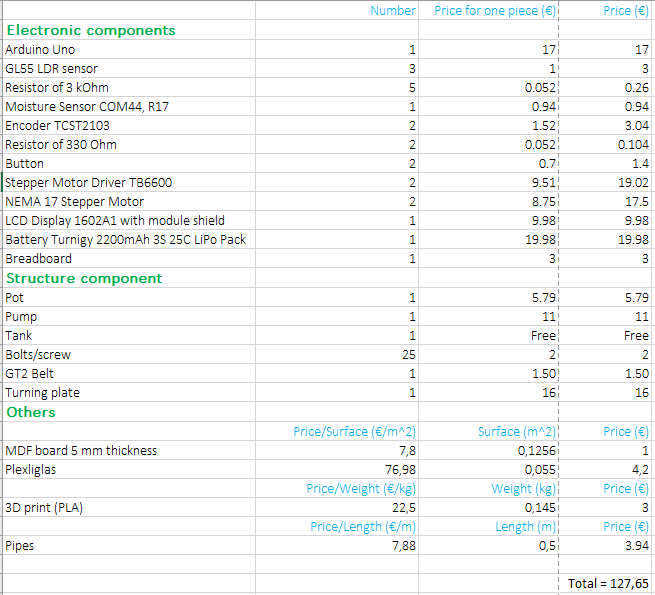
Task: Select the 'GL55 LDR sensor' cell
Action: tap(129, 69)
